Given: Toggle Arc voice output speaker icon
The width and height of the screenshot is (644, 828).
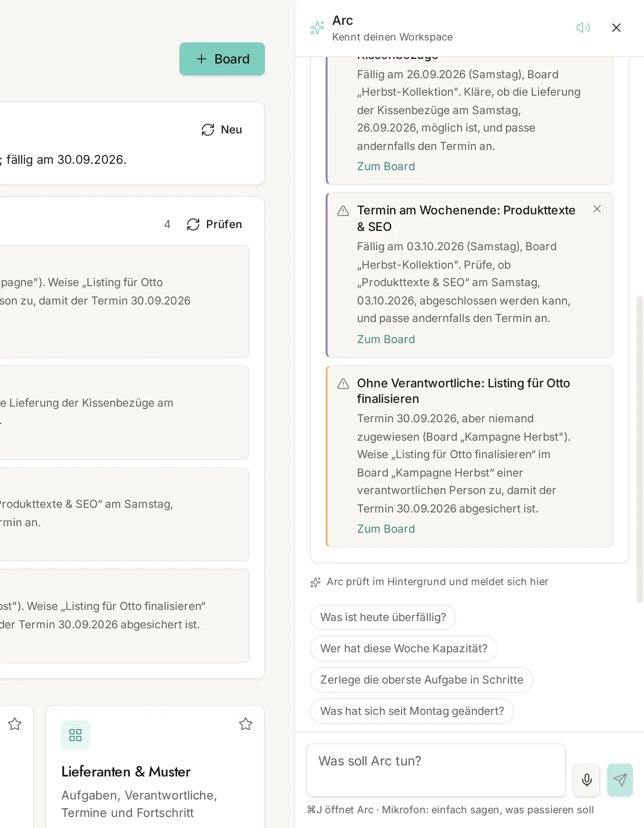Looking at the screenshot, I should pyautogui.click(x=583, y=28).
